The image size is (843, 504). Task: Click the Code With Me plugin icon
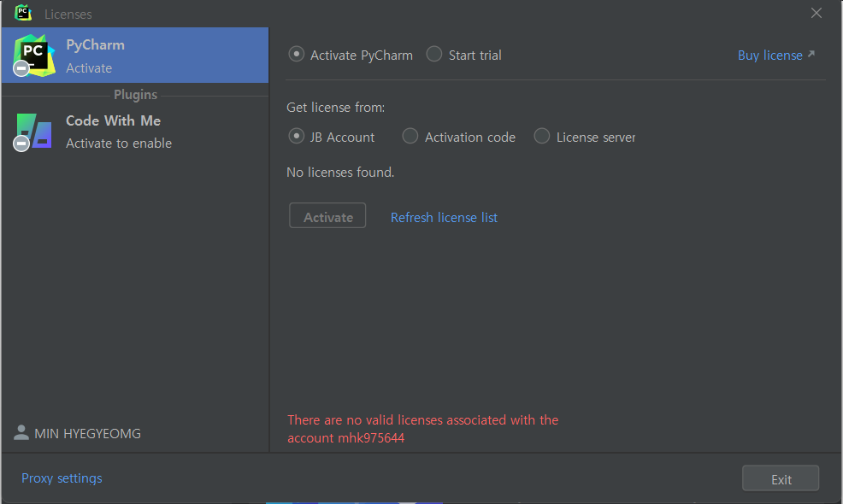click(x=34, y=131)
